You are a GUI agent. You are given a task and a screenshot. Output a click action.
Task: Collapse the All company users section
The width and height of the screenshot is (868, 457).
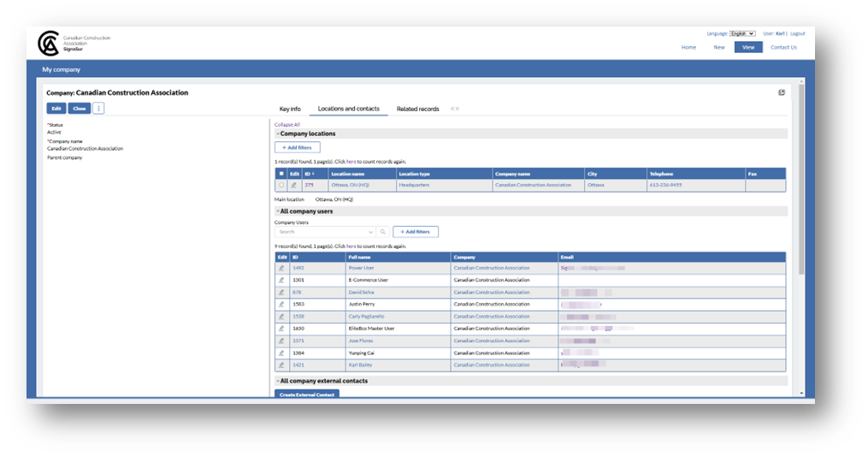278,211
